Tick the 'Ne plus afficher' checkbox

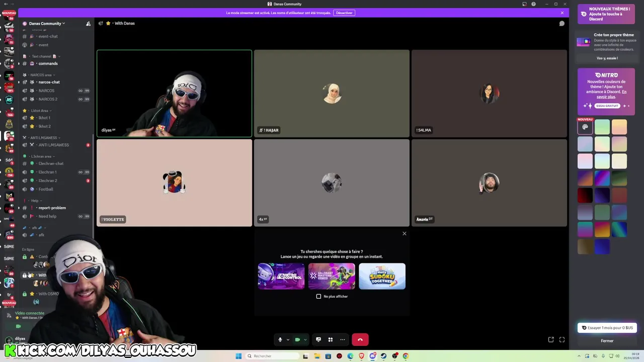(318, 296)
